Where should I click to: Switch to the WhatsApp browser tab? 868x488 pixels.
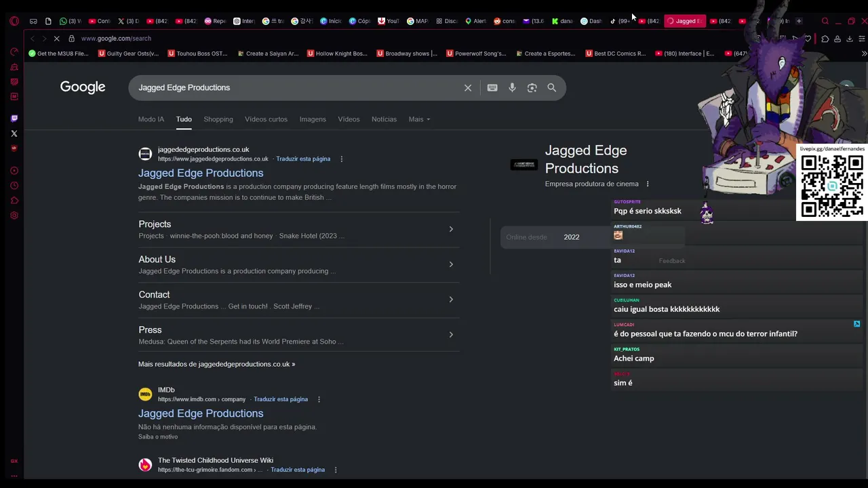(70, 21)
